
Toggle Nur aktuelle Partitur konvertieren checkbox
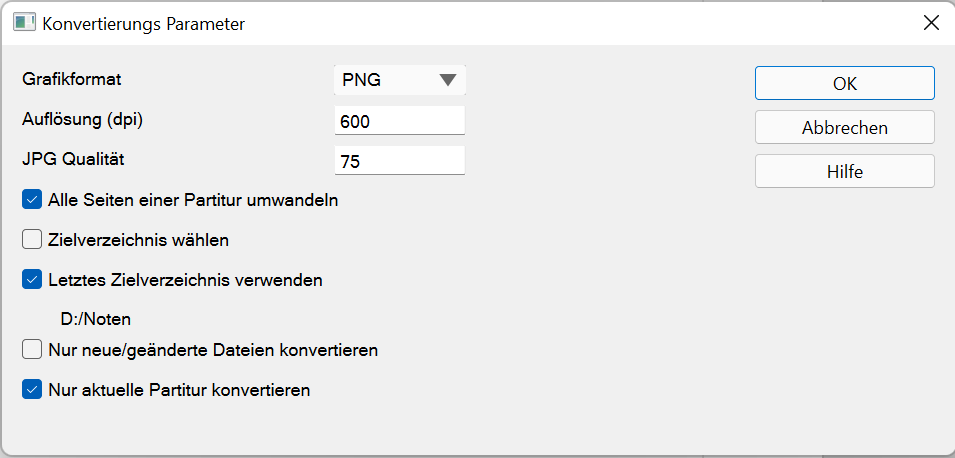tap(32, 390)
